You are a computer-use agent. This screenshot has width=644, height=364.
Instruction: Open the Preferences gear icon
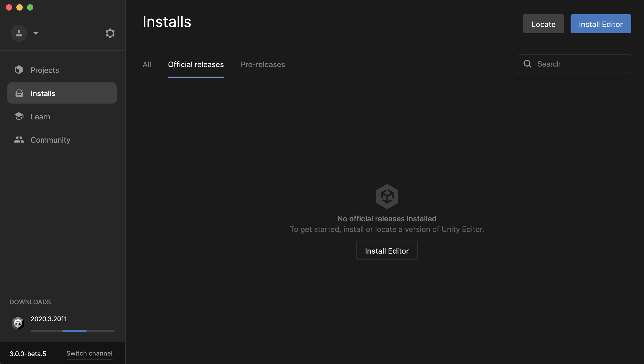click(110, 33)
